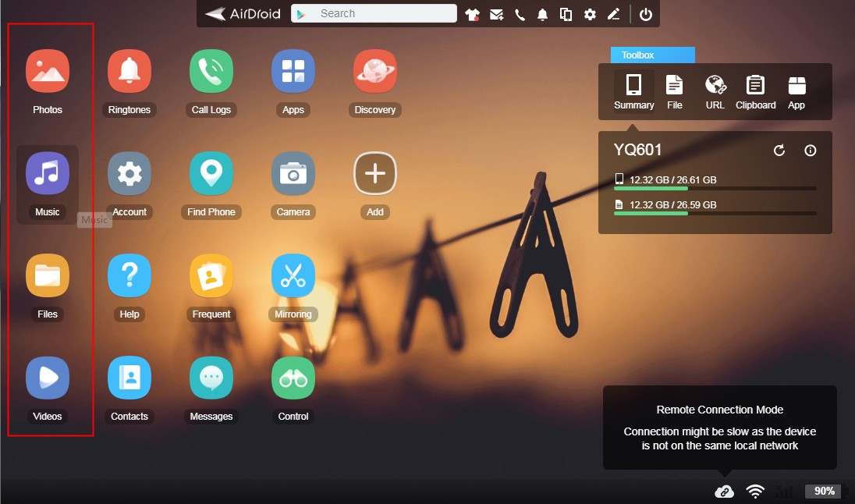Open the Camera viewer
Image resolution: width=855 pixels, height=504 pixels.
(293, 172)
